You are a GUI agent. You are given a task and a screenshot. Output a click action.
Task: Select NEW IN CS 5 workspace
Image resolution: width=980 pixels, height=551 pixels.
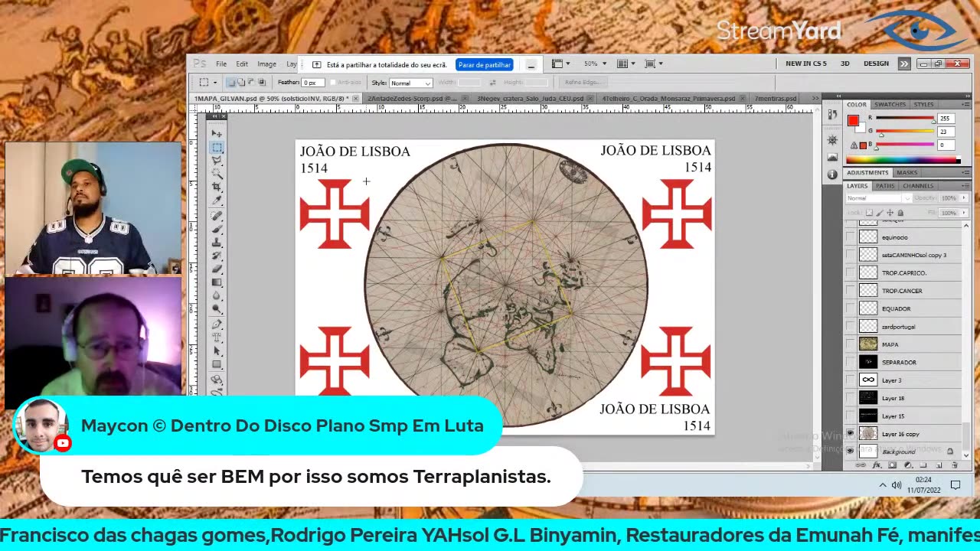pos(806,64)
